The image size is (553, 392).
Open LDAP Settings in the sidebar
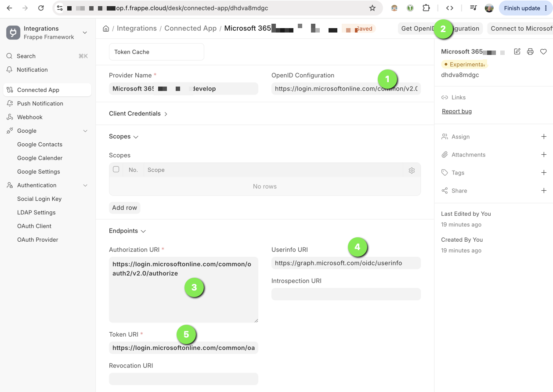36,212
